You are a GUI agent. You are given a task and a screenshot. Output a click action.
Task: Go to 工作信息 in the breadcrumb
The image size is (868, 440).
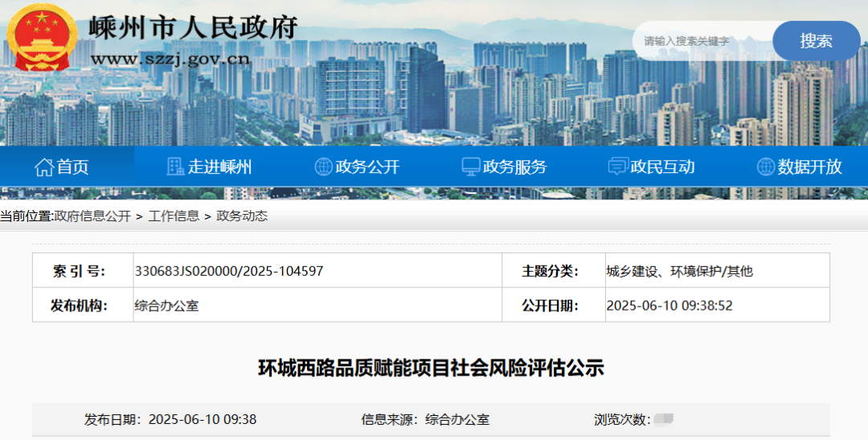pos(174,216)
